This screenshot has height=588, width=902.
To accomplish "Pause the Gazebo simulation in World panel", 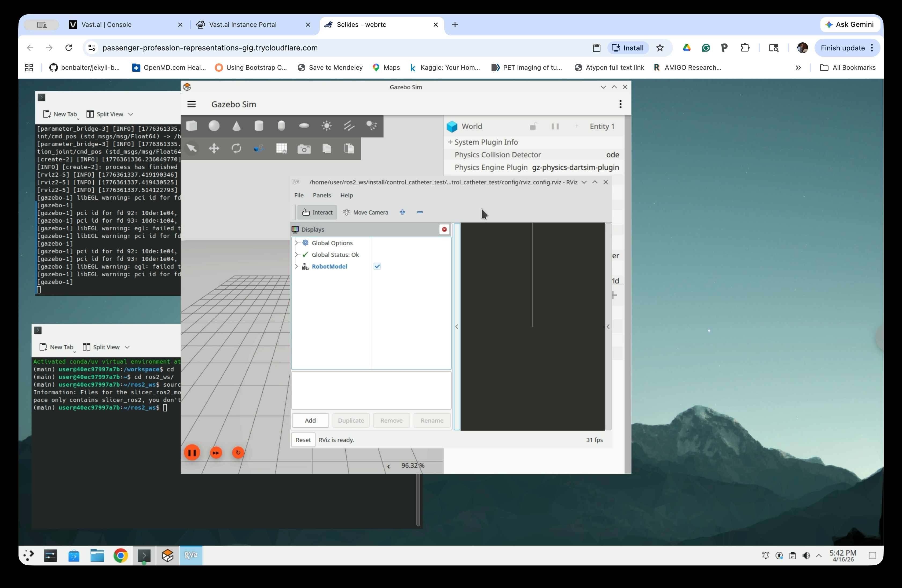I will (555, 126).
